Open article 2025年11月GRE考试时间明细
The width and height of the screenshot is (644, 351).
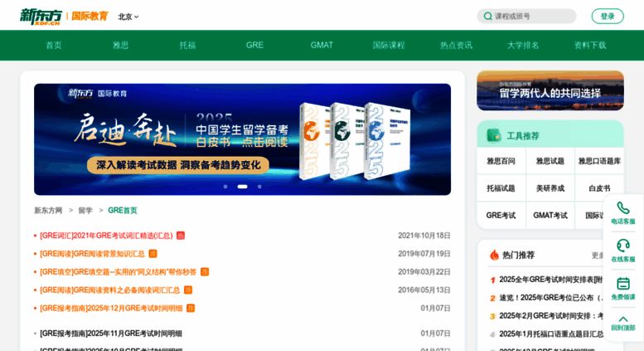[111, 334]
